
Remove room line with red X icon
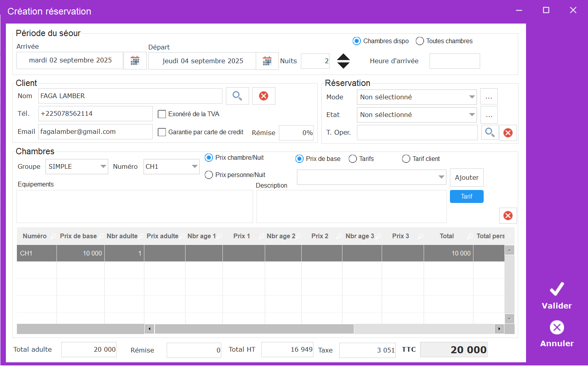click(508, 215)
